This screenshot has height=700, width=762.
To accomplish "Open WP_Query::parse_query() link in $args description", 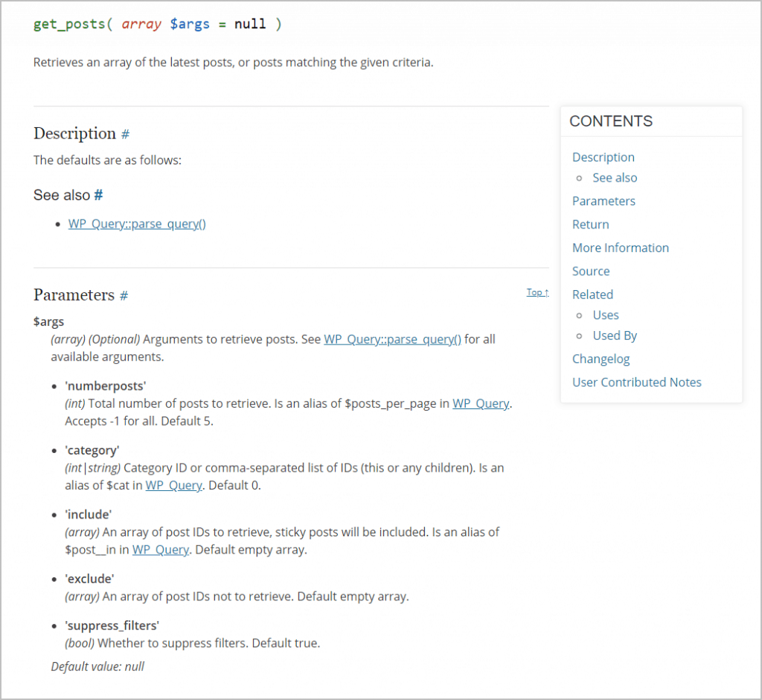I will click(392, 339).
